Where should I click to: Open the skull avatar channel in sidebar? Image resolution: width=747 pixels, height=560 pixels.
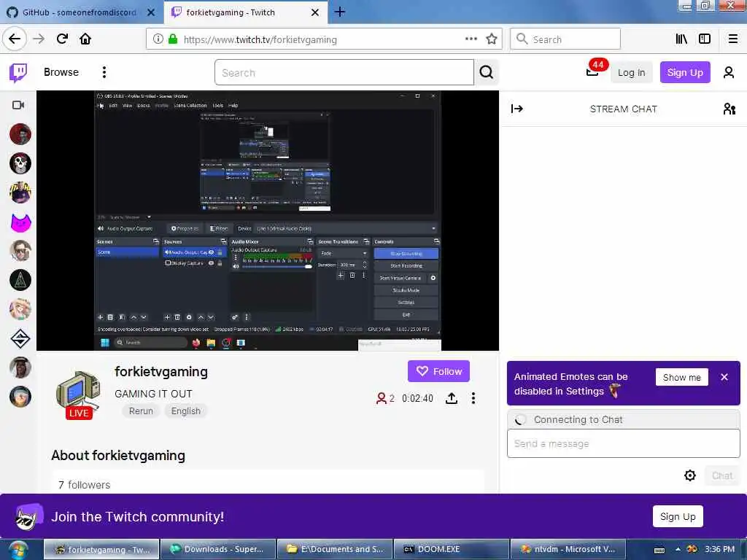pos(20,163)
